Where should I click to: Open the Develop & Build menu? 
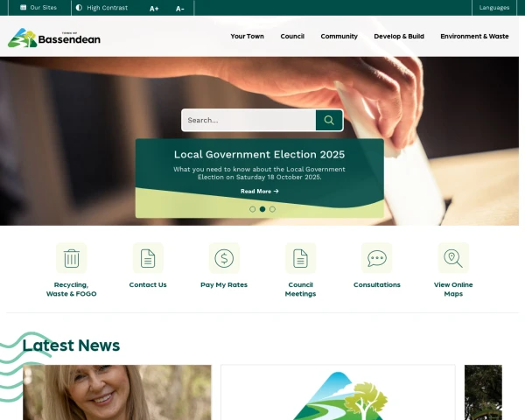point(399,36)
